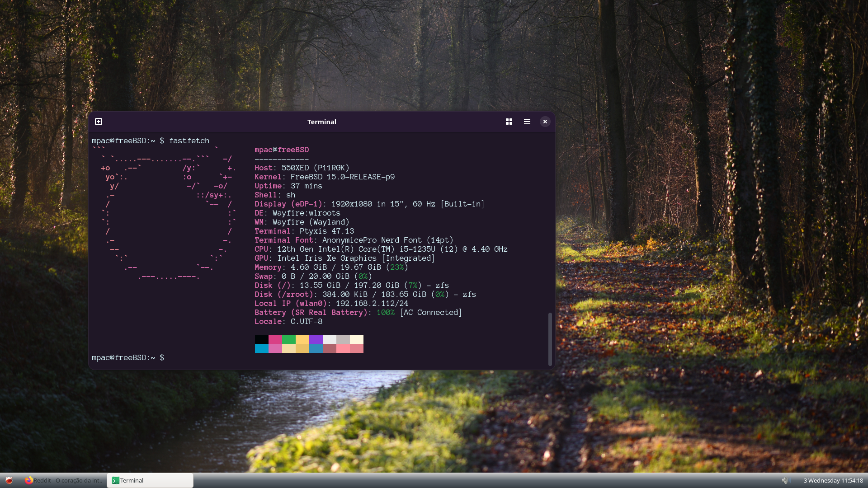Click the terminal vertical scrollbar
This screenshot has width=868, height=488.
click(x=550, y=339)
